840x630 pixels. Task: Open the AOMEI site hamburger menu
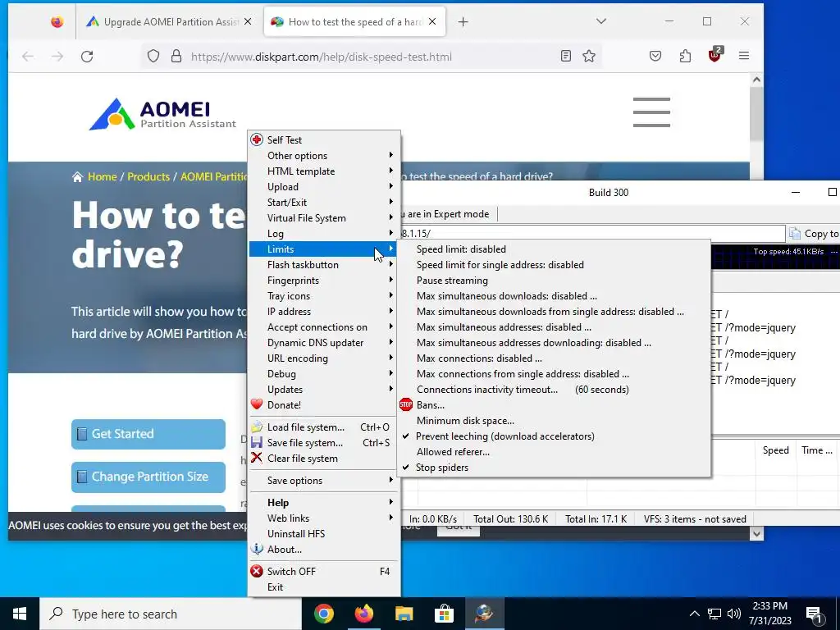651,112
